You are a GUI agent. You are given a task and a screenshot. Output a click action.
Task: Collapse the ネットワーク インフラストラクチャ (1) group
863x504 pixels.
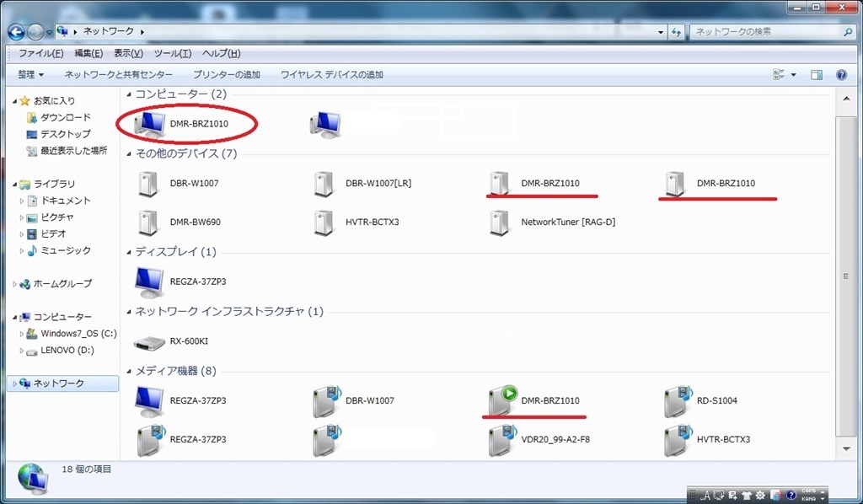click(129, 312)
